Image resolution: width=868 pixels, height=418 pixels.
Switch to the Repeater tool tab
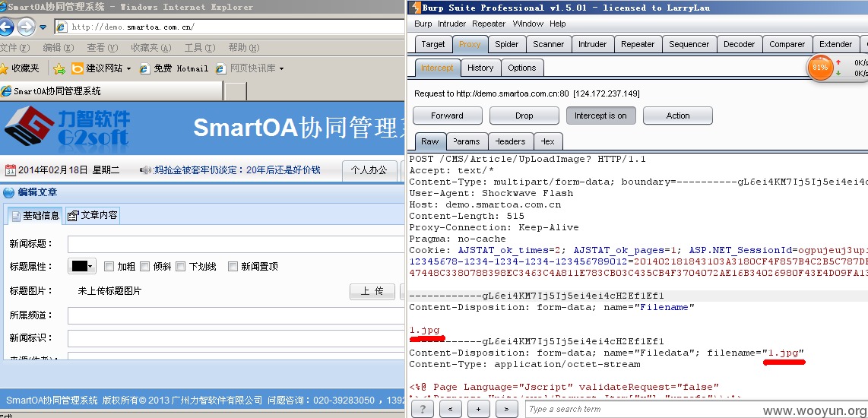638,44
